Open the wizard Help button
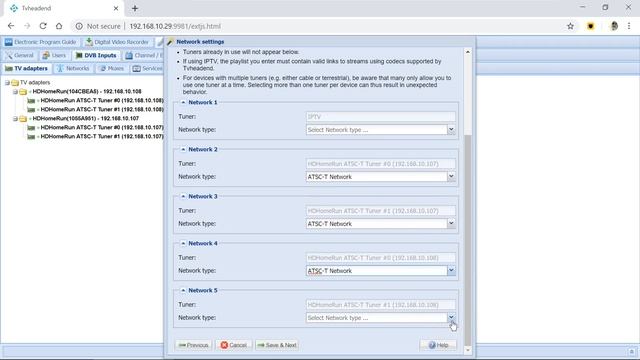Viewport: 640px width, 360px height. [438, 345]
